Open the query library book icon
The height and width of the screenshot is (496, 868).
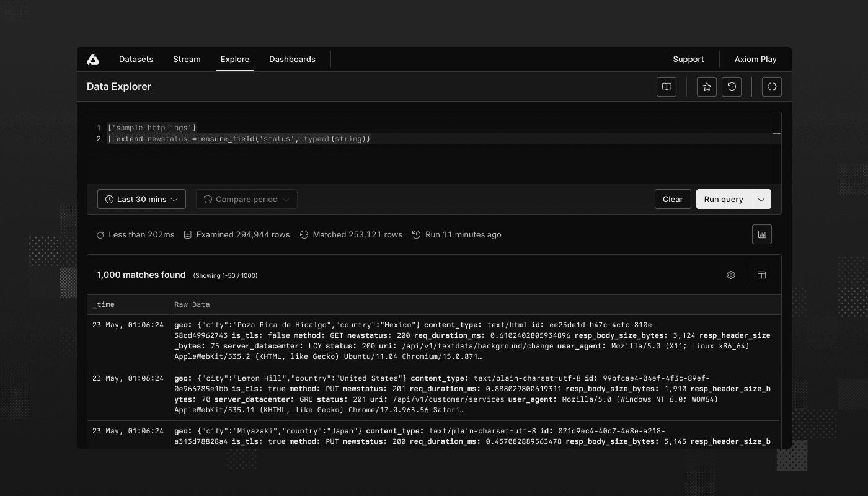pyautogui.click(x=666, y=87)
